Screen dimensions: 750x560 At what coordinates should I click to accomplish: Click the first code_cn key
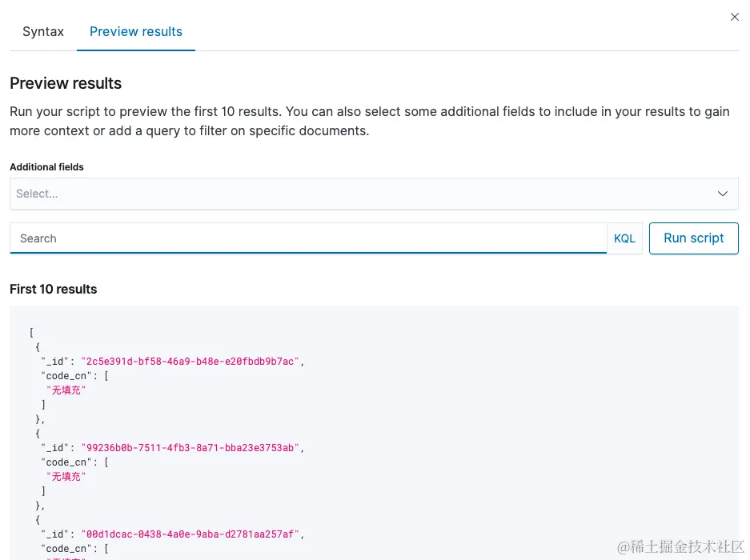point(66,376)
